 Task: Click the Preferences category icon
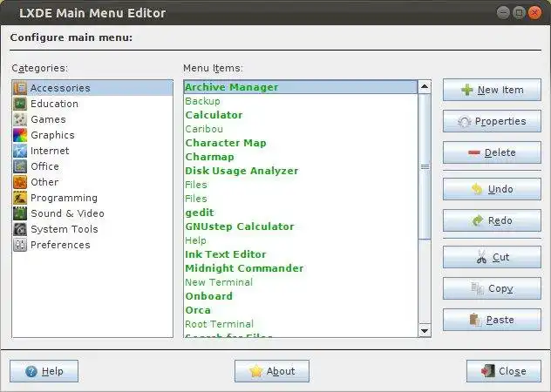pyautogui.click(x=20, y=245)
